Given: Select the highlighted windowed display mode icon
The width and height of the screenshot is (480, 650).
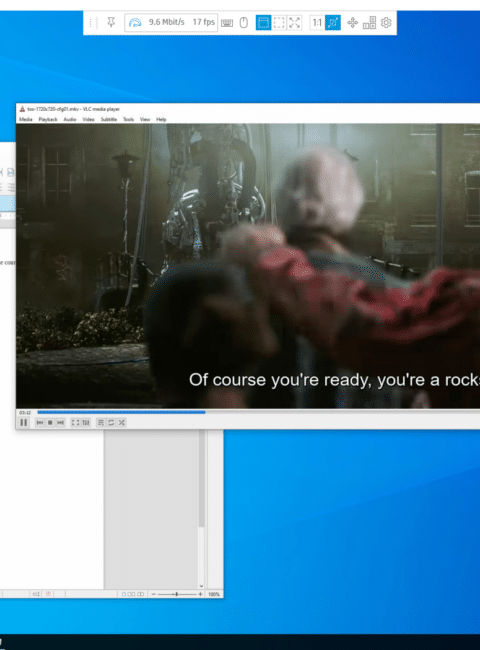Looking at the screenshot, I should point(263,22).
